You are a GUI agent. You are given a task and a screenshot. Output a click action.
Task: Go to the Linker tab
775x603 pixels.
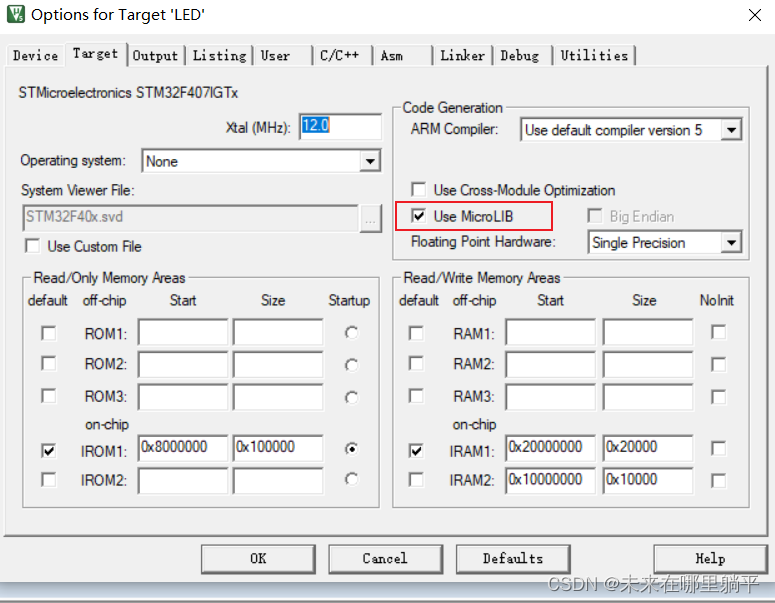(463, 55)
